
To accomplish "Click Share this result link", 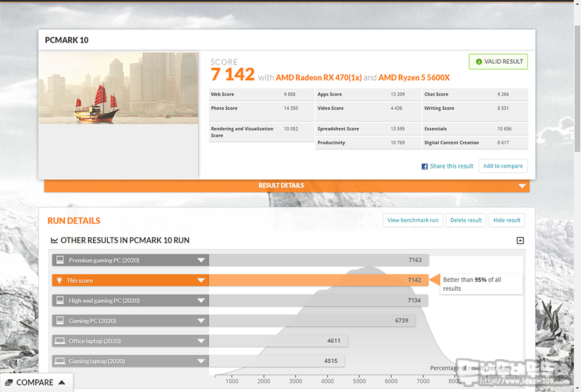I will (x=451, y=166).
